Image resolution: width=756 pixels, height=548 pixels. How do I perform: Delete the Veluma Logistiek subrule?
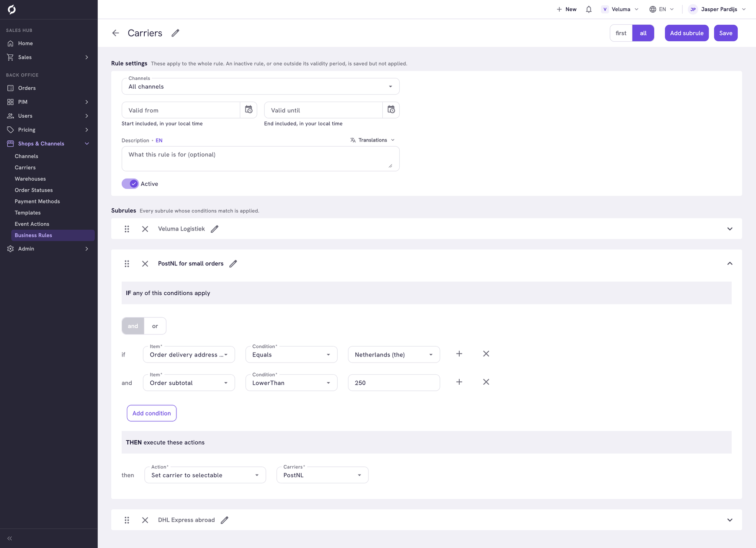coord(145,229)
